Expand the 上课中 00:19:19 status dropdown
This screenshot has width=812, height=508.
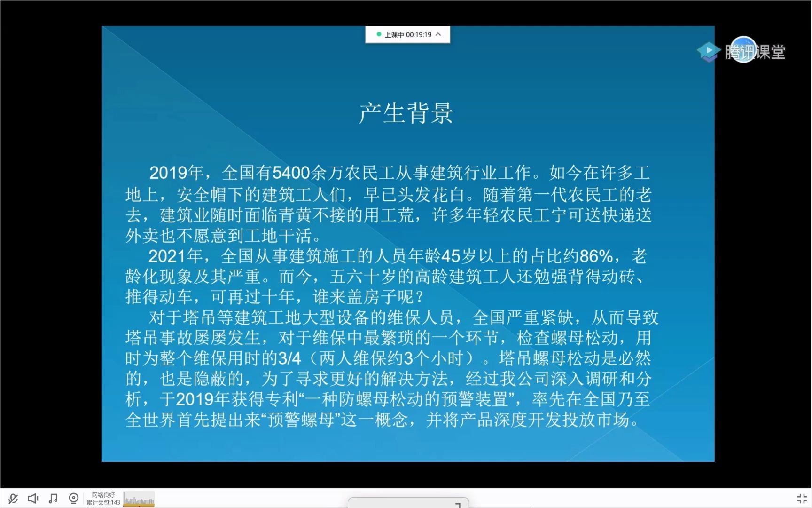pyautogui.click(x=438, y=34)
